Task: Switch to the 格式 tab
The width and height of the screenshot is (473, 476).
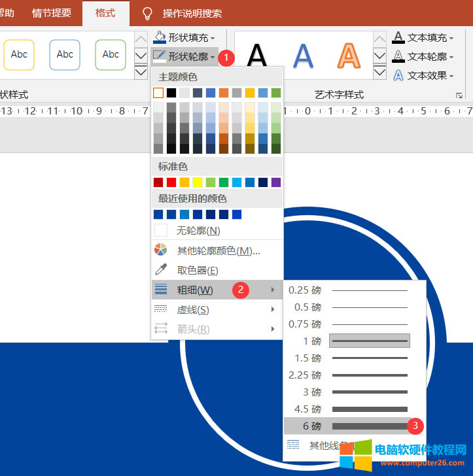Action: point(105,13)
